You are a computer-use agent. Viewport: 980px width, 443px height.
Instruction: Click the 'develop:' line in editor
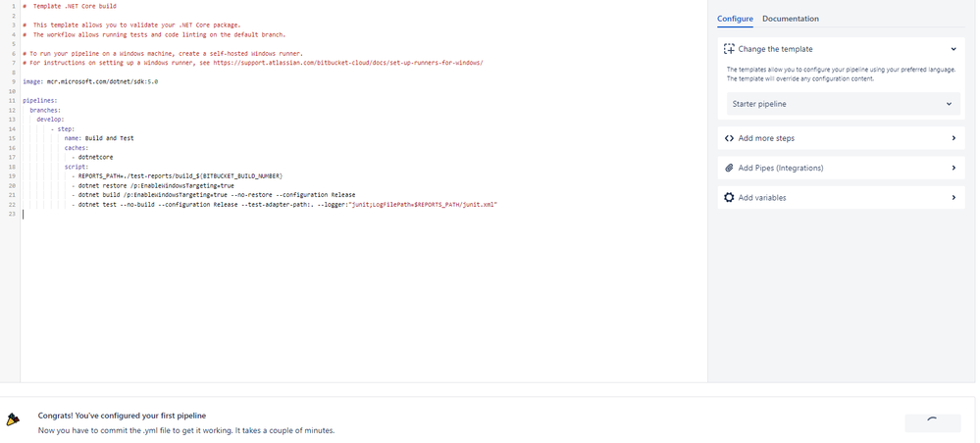(51, 120)
